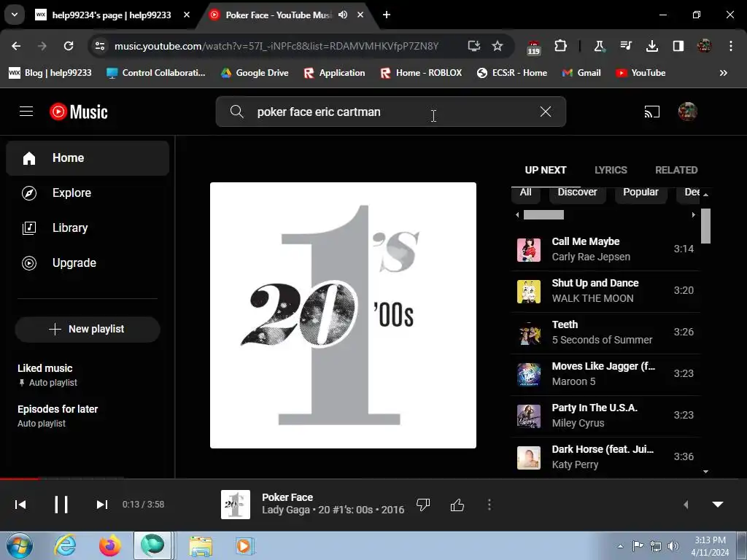
Task: Play Teeth by 5 Seconds of Summer
Action: click(x=605, y=332)
